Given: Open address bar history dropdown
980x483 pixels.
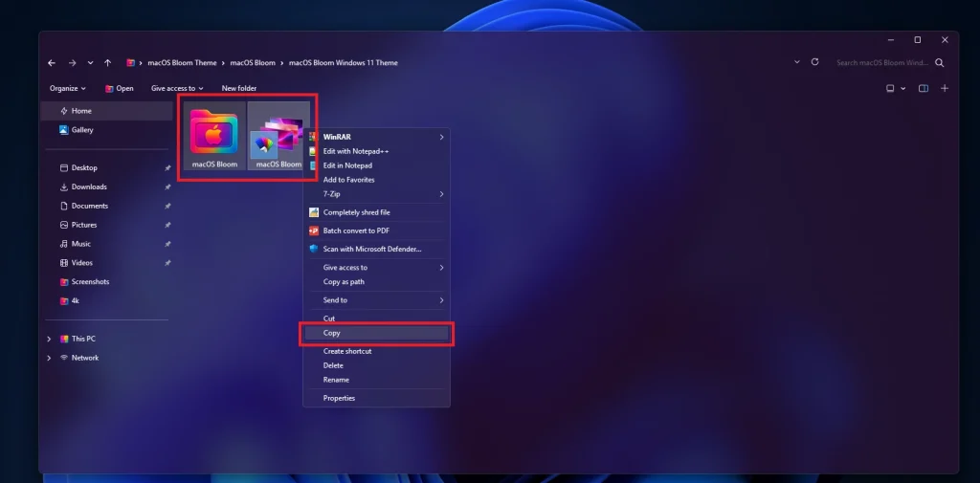Looking at the screenshot, I should click(797, 62).
